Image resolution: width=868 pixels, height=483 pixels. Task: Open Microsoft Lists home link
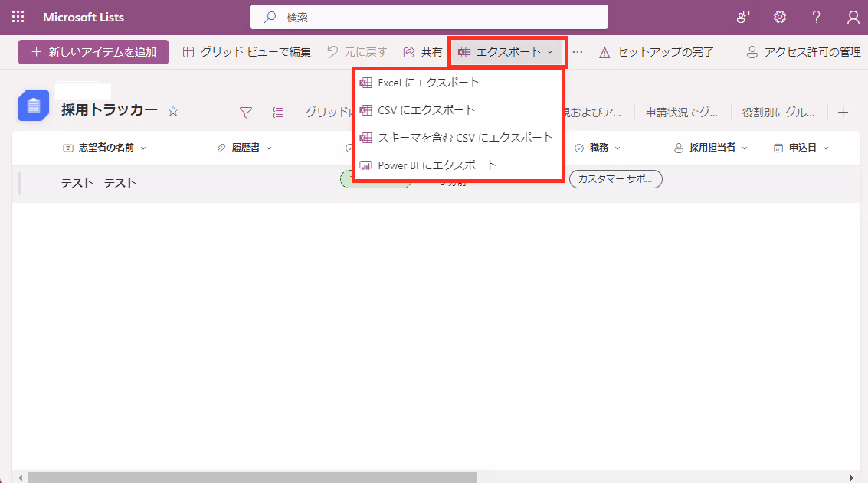click(84, 17)
